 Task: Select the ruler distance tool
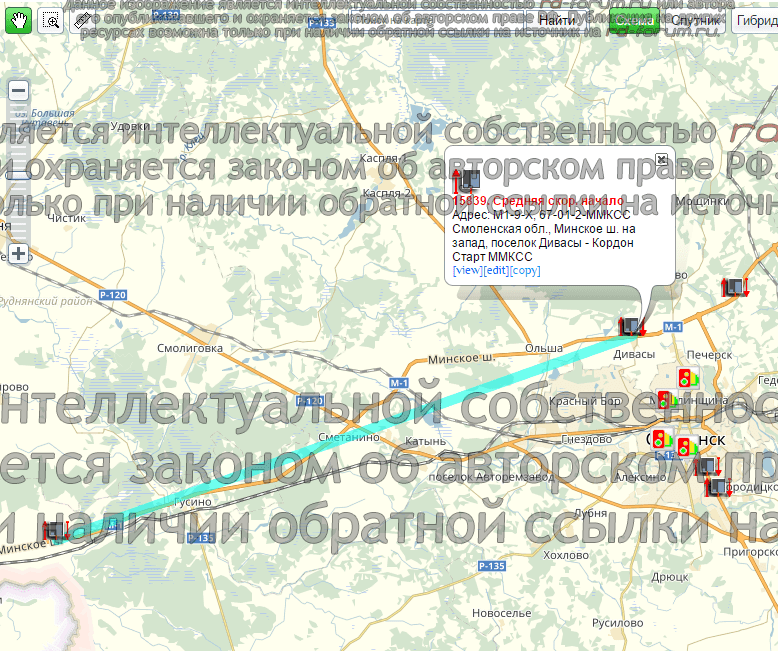(x=82, y=19)
